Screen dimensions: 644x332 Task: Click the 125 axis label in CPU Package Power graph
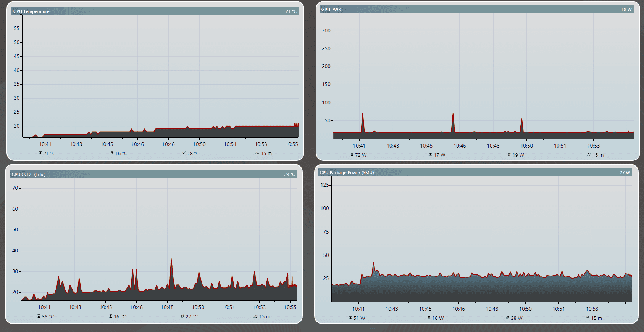[324, 185]
